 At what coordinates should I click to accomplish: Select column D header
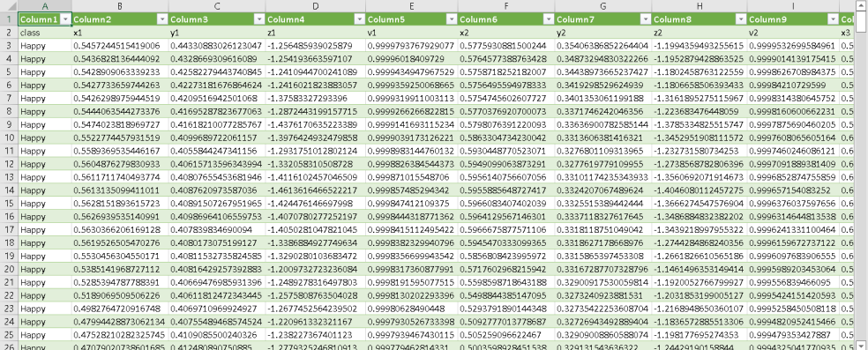[316, 6]
